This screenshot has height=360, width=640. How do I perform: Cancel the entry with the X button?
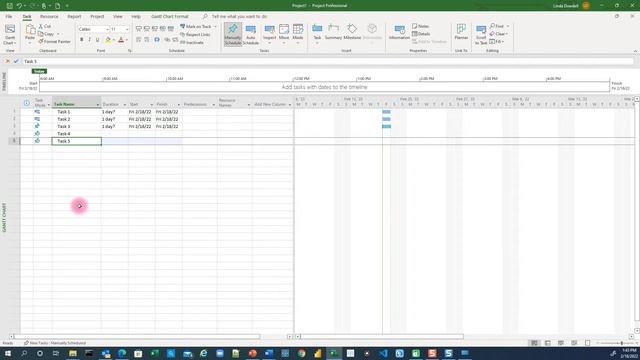(x=7, y=61)
